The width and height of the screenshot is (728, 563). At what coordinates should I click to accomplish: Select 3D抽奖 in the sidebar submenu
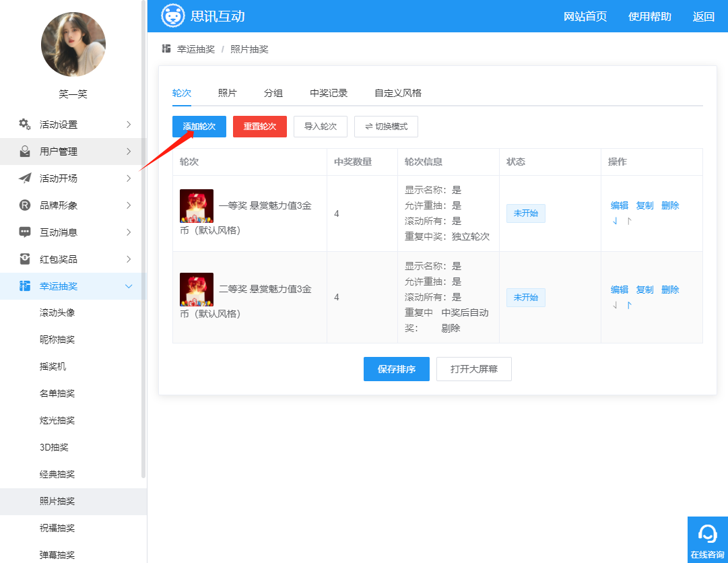(54, 447)
